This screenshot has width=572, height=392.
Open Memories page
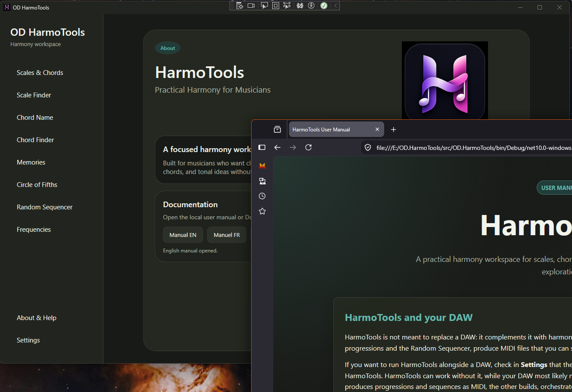pyautogui.click(x=31, y=162)
